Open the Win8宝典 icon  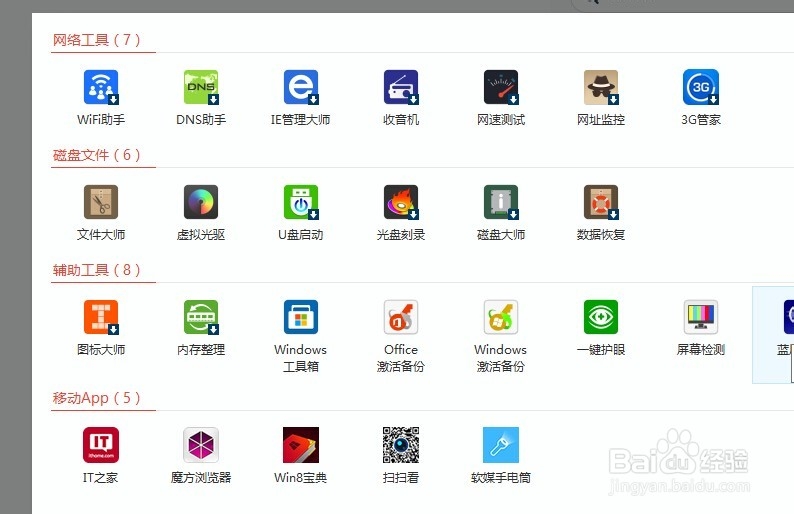coord(301,445)
